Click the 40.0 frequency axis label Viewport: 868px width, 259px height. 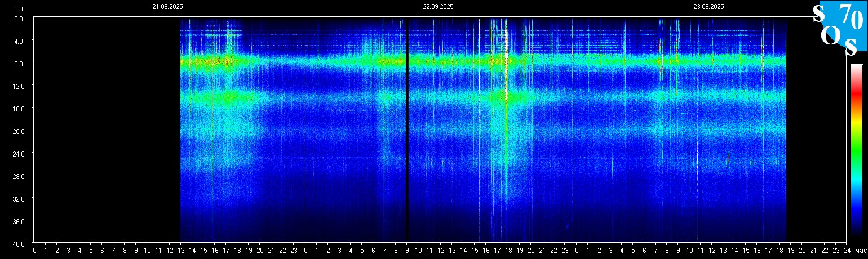tap(17, 244)
